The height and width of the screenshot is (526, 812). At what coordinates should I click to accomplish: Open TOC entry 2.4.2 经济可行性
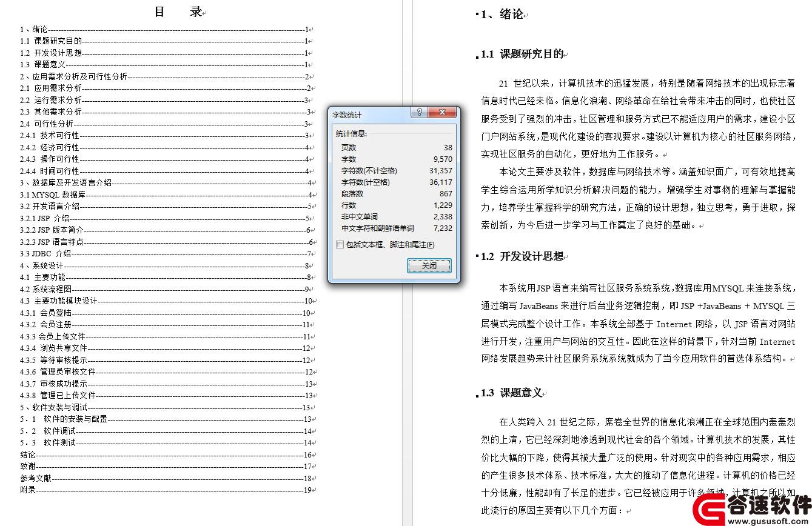(166, 147)
